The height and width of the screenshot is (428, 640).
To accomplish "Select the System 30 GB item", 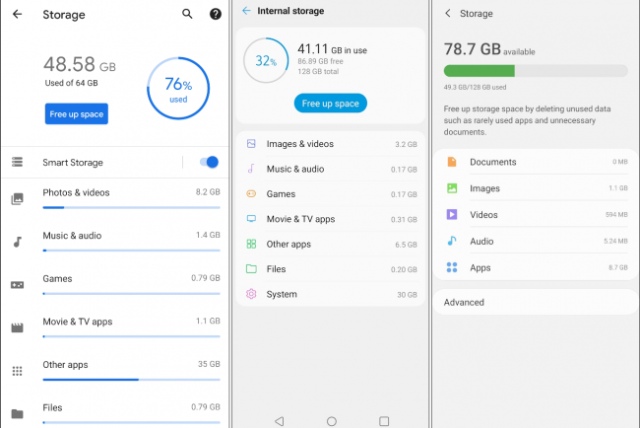I will 330,294.
